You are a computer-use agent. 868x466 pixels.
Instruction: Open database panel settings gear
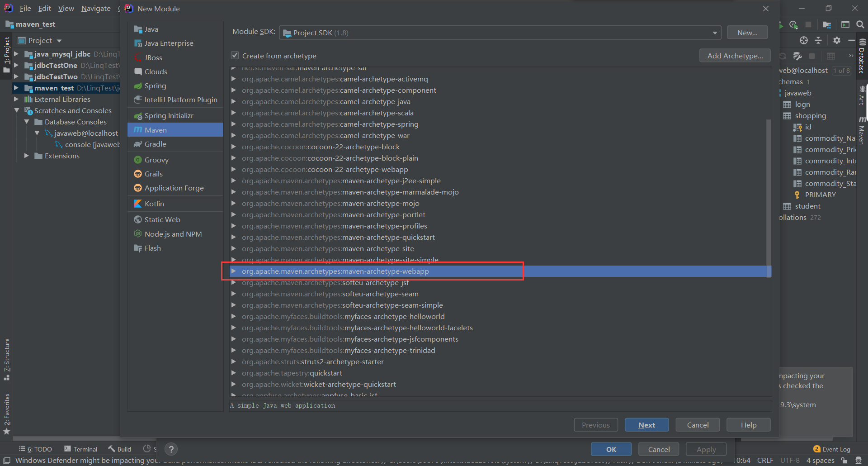point(837,40)
